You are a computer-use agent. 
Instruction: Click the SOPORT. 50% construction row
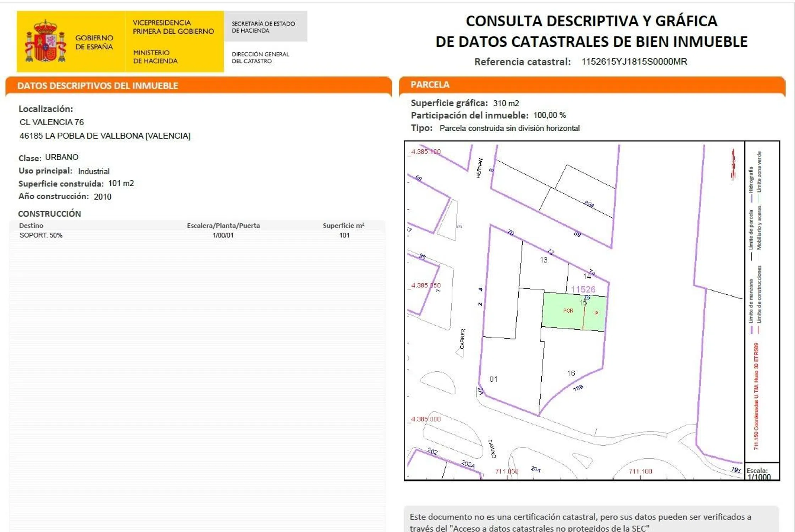[x=41, y=235]
